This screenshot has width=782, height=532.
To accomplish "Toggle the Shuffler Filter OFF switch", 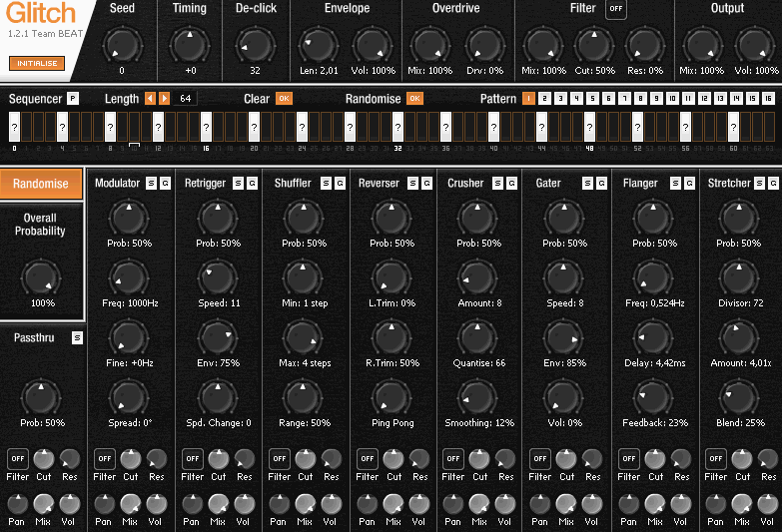I will point(280,459).
